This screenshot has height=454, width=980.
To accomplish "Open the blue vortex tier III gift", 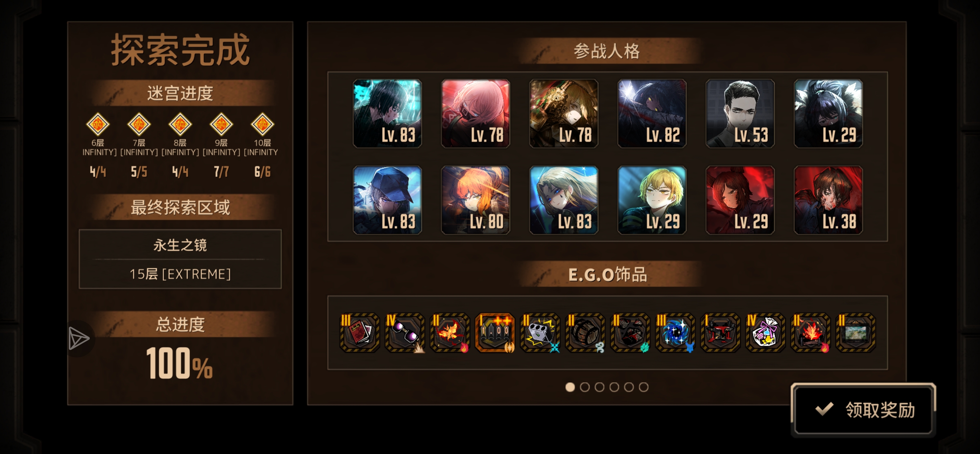I will pyautogui.click(x=675, y=333).
